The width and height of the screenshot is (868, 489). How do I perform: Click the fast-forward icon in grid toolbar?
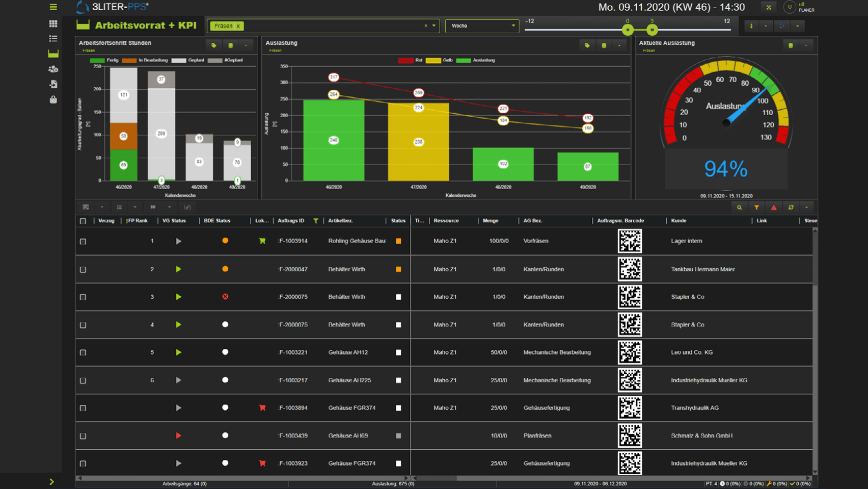click(x=153, y=207)
